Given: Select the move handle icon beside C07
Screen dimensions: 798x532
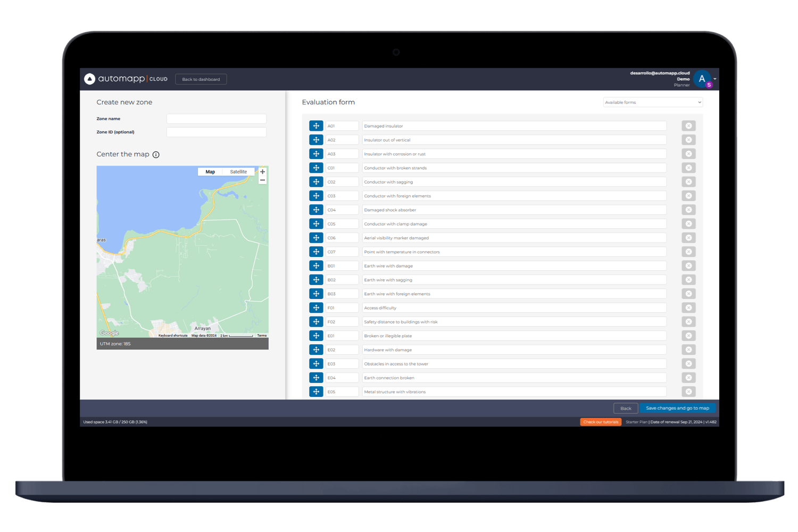Looking at the screenshot, I should [316, 251].
